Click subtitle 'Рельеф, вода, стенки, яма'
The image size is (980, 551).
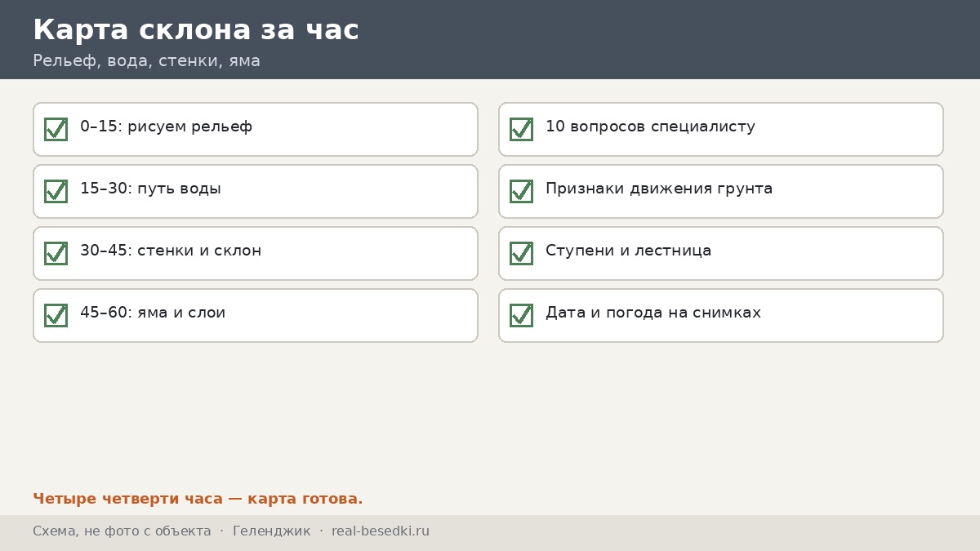point(146,61)
